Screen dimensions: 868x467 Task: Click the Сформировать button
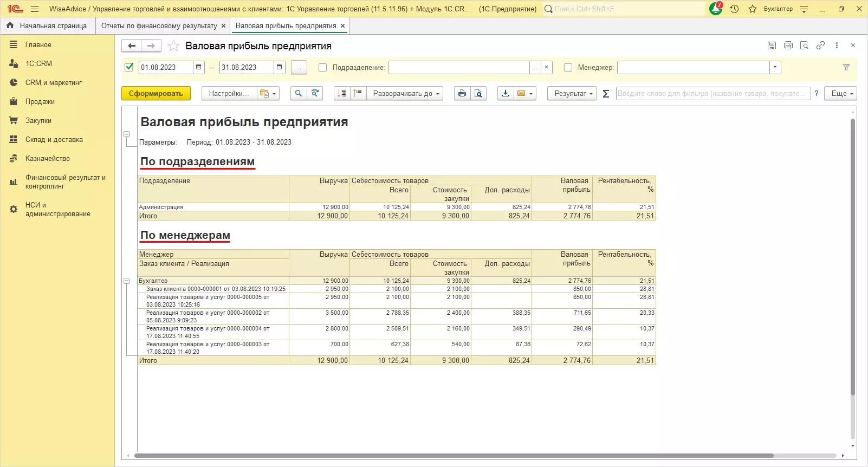tap(156, 94)
